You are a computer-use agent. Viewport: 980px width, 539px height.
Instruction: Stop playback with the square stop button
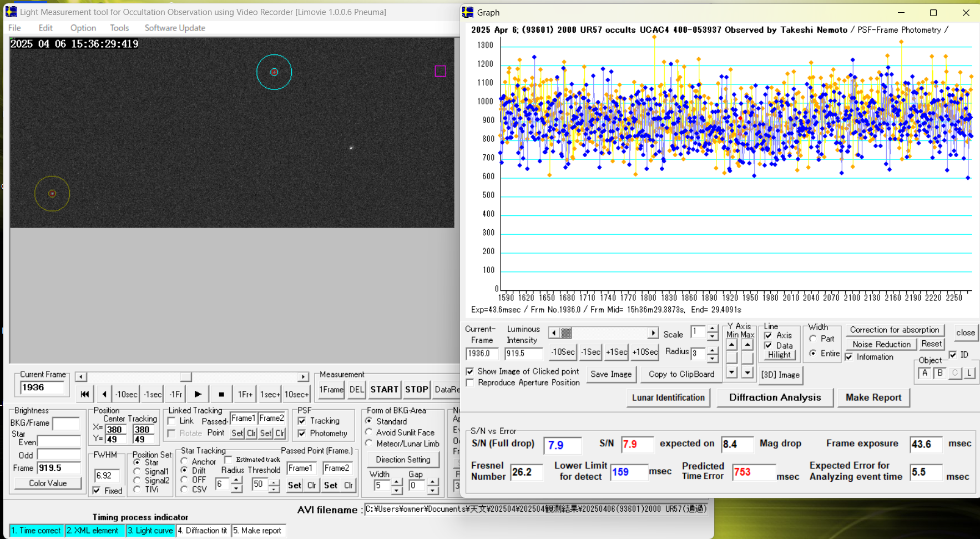(x=221, y=394)
